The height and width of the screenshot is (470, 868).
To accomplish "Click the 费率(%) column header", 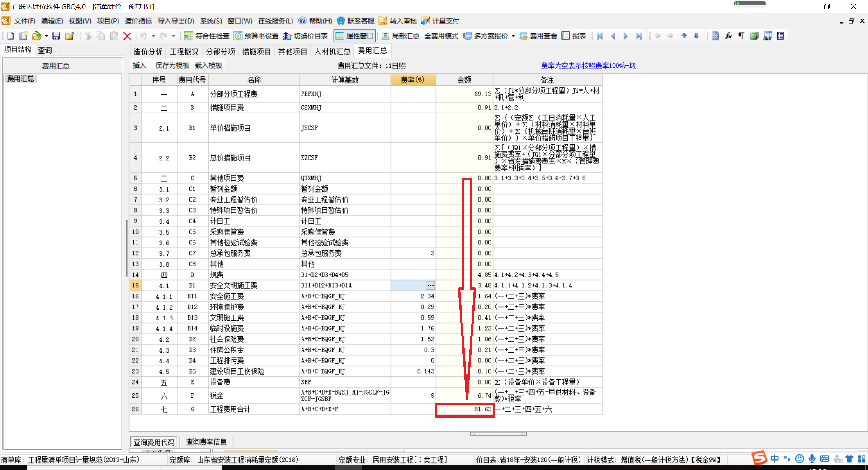I will coord(413,80).
